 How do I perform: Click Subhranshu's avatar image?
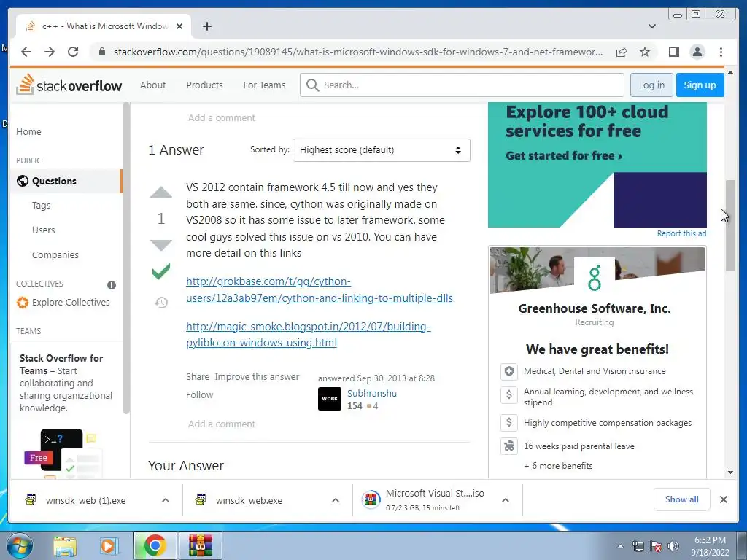(x=330, y=399)
